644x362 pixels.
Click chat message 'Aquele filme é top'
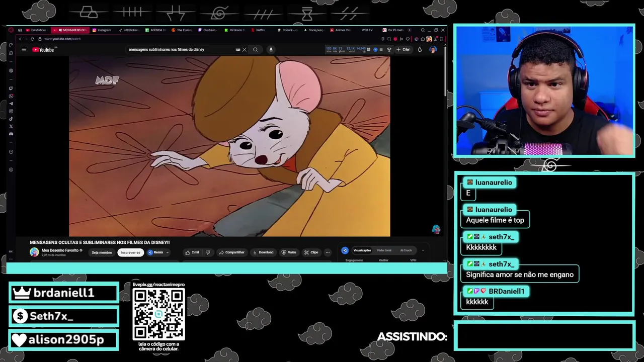pyautogui.click(x=495, y=220)
